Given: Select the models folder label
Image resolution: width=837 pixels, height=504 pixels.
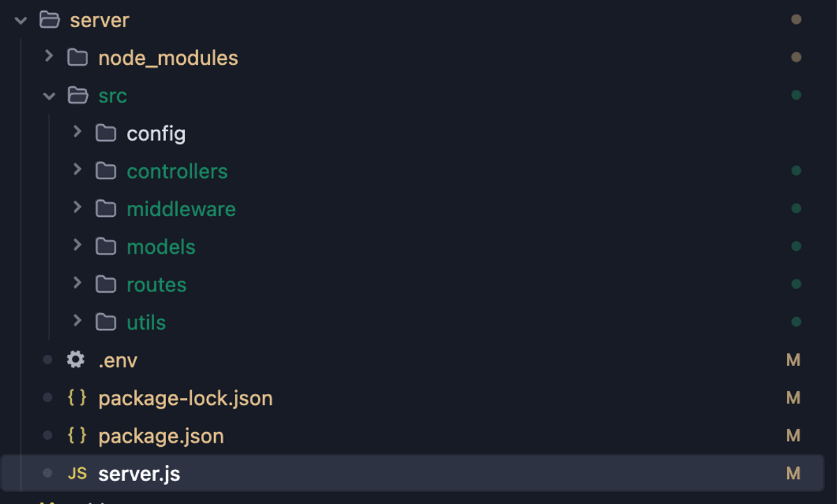Looking at the screenshot, I should pyautogui.click(x=161, y=247).
